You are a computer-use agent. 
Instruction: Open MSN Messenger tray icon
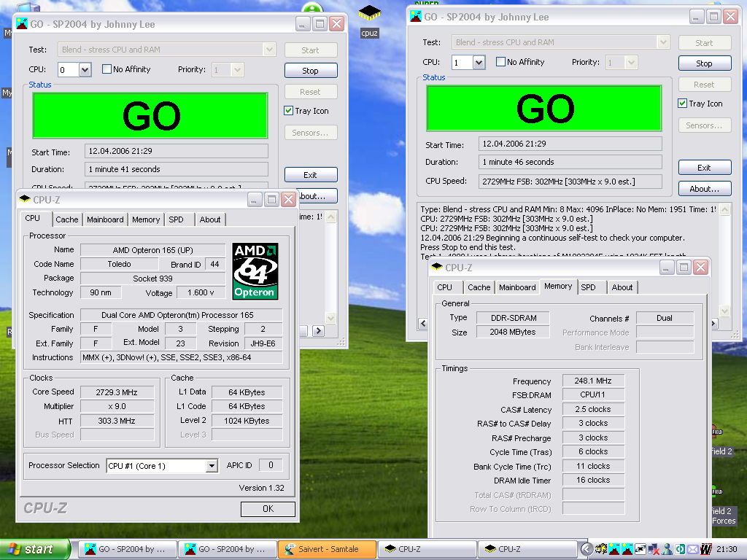(x=667, y=549)
